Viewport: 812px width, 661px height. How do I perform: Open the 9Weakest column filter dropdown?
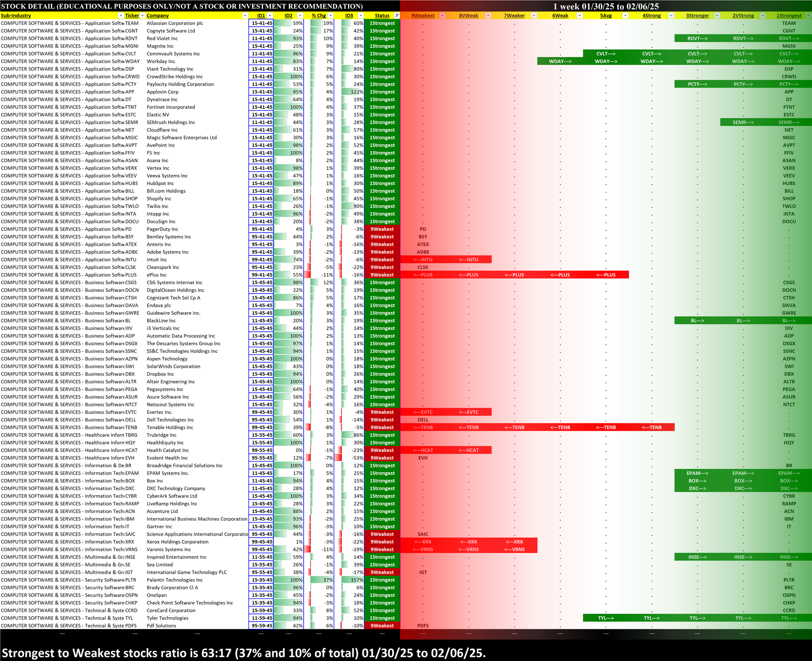coord(443,15)
